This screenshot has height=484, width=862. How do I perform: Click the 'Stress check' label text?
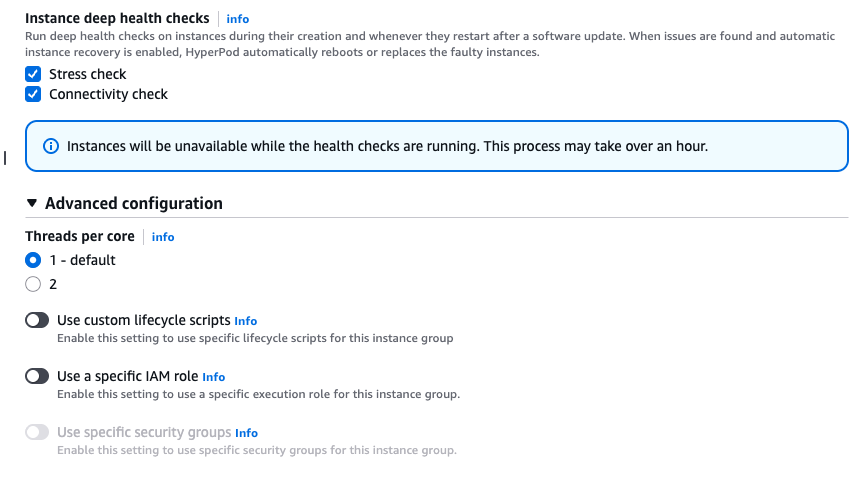(x=88, y=74)
